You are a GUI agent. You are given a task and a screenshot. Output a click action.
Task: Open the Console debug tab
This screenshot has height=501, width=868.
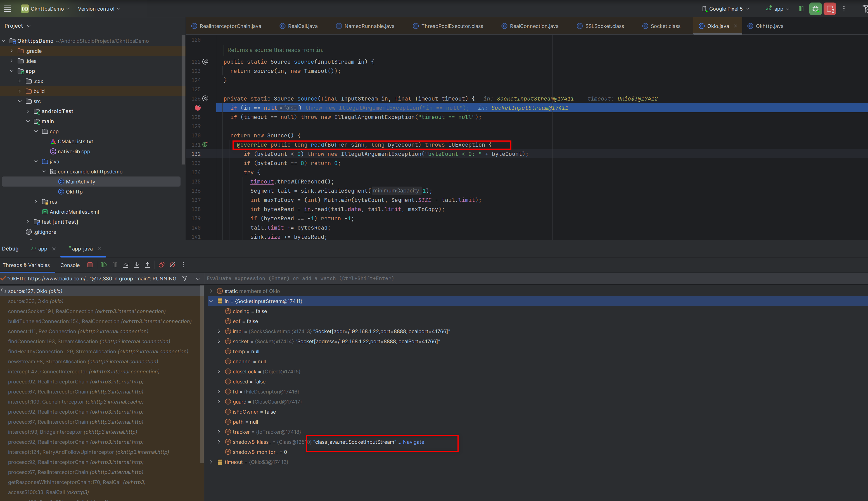click(70, 265)
